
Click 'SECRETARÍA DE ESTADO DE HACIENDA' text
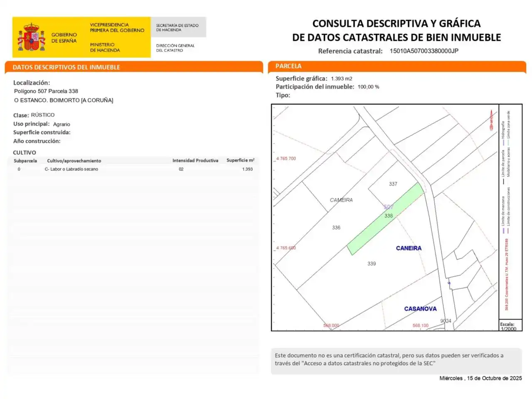click(x=177, y=27)
